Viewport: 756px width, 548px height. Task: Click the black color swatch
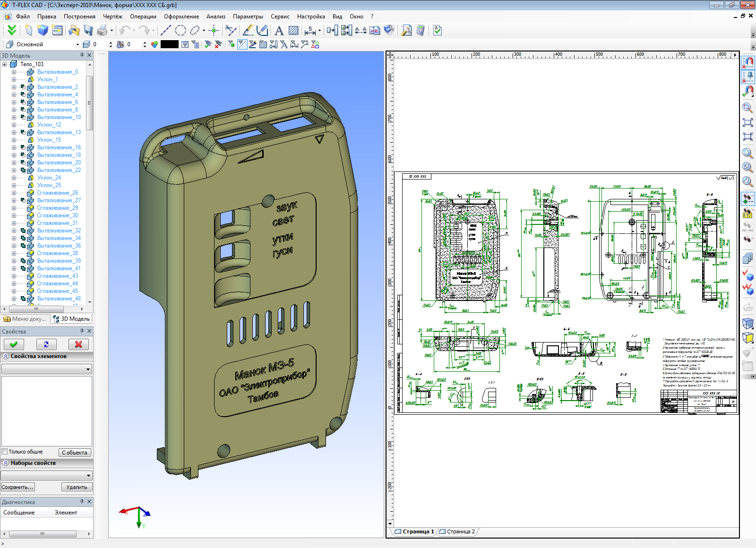[170, 44]
